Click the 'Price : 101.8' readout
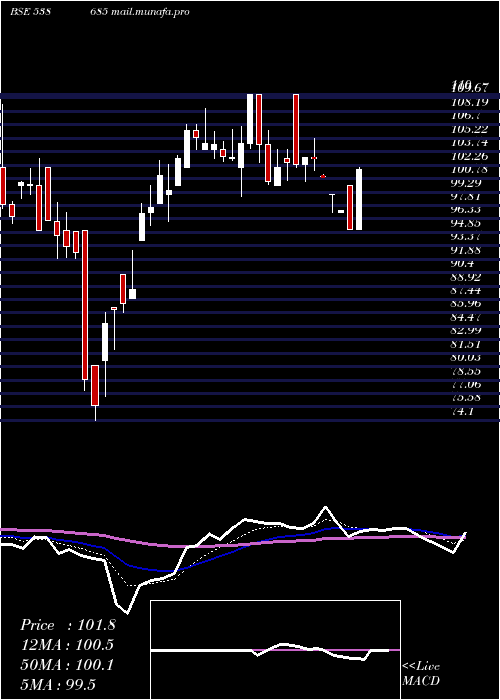Viewport: 500px width, 700px height. (67, 625)
